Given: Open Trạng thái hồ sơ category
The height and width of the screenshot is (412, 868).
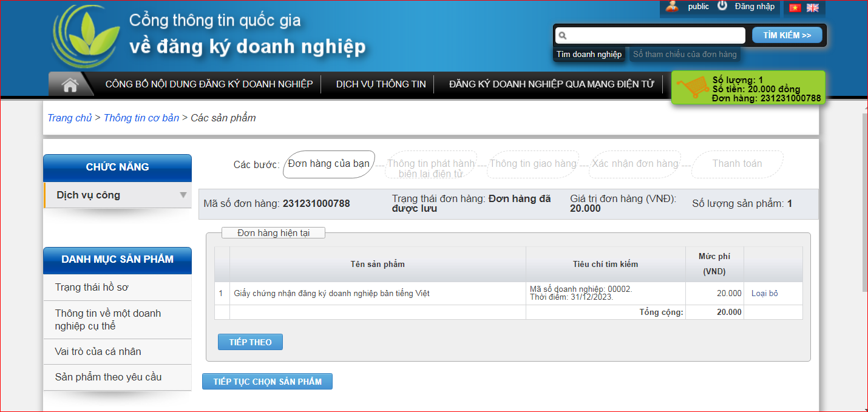Looking at the screenshot, I should click(x=118, y=287).
